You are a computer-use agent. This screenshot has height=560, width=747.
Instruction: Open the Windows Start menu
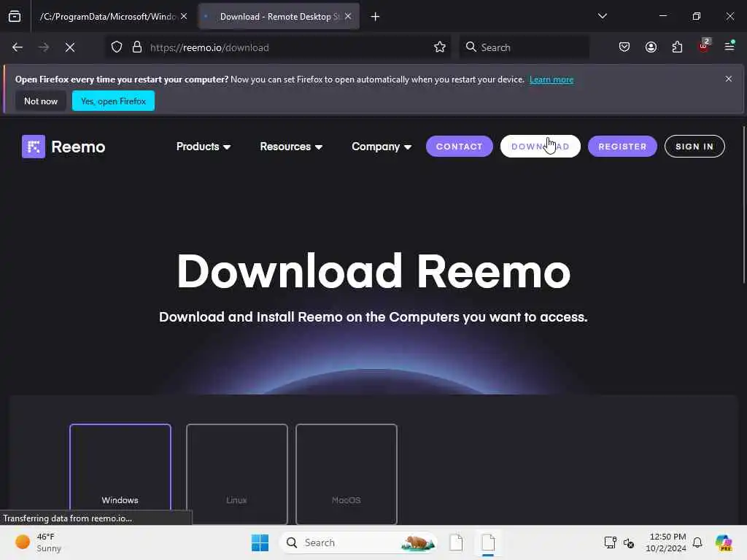[260, 542]
